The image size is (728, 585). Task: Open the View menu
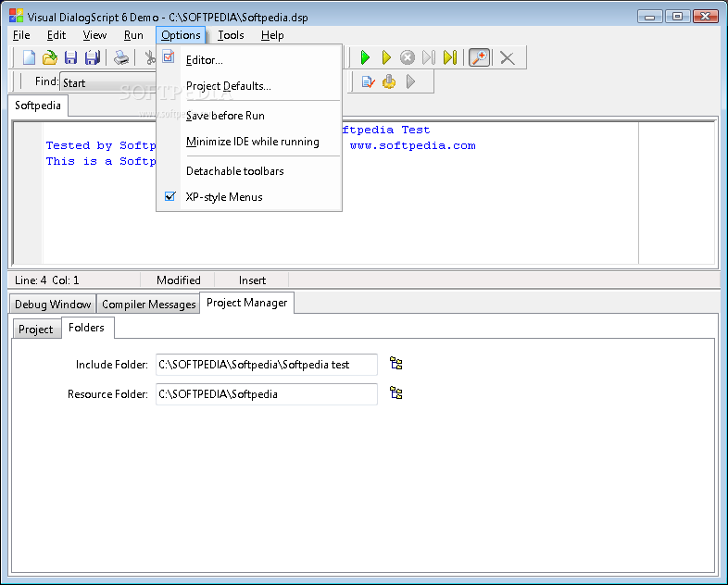[x=94, y=35]
